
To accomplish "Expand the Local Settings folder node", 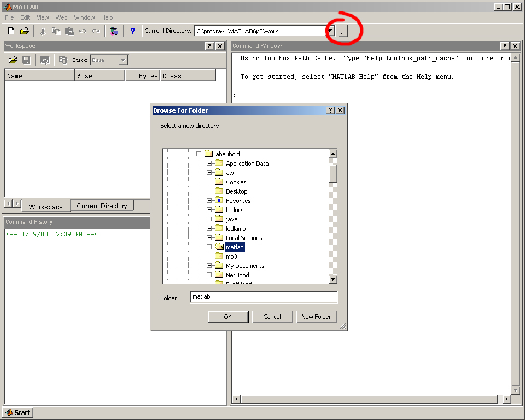I will pyautogui.click(x=209, y=238).
